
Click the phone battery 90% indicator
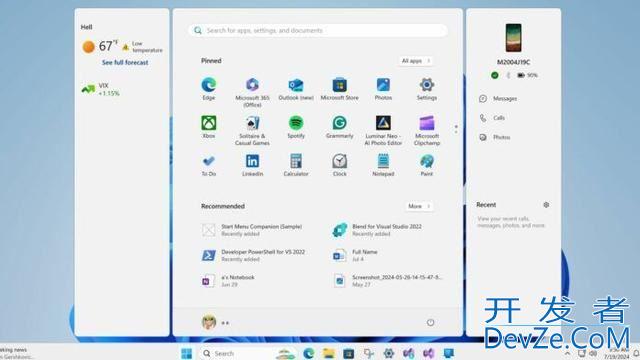point(527,75)
